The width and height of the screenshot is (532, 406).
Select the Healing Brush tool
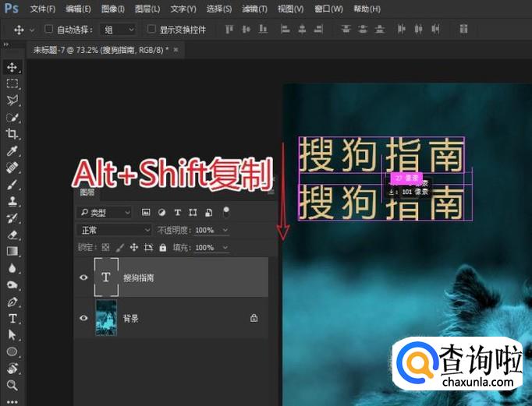point(12,168)
